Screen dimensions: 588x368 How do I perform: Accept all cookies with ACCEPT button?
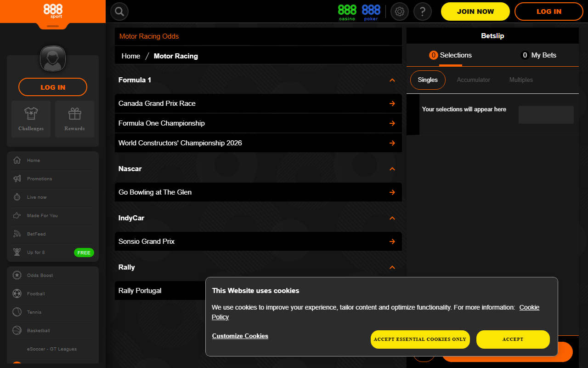513,339
